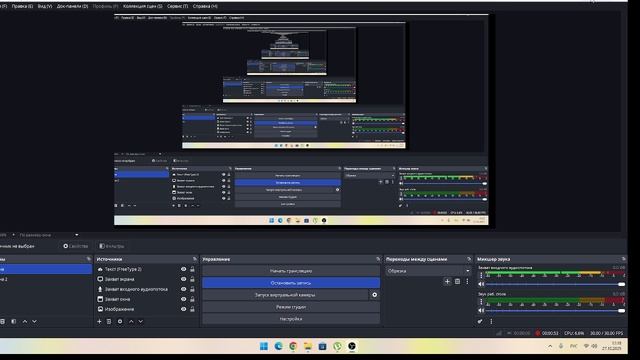Hide the Изображение source
The image size is (640, 360).
pyautogui.click(x=183, y=309)
